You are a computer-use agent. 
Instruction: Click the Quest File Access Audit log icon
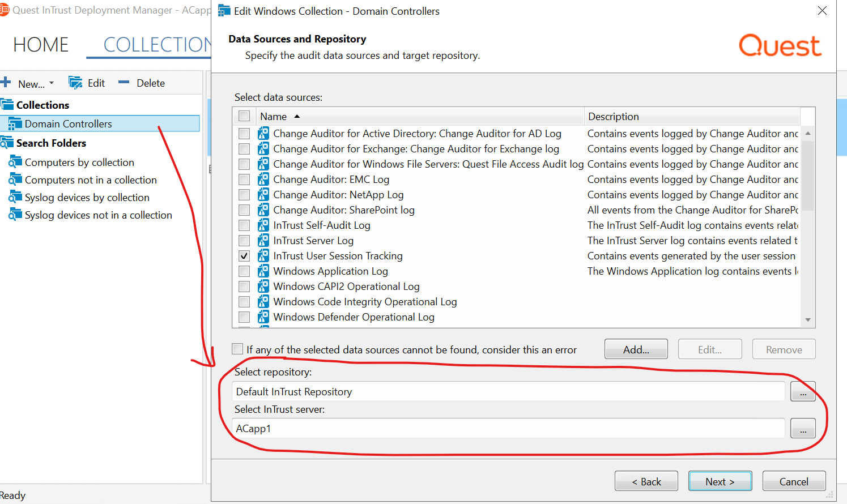click(x=263, y=164)
